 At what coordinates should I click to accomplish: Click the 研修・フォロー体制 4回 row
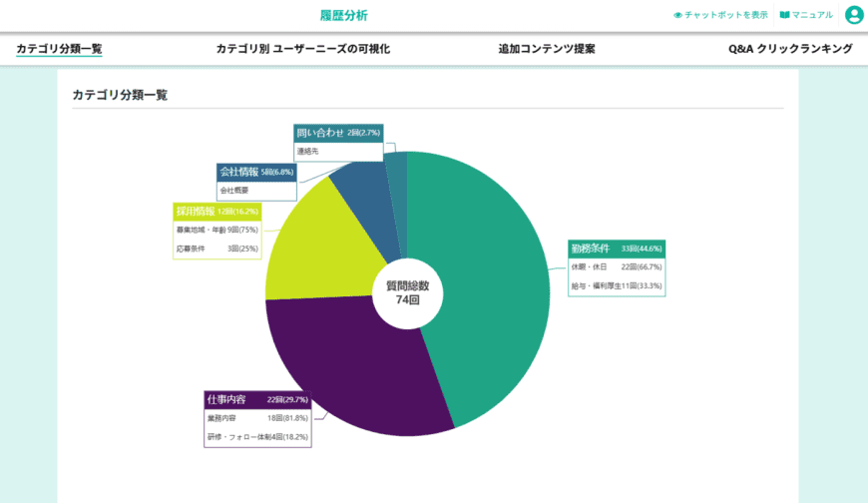pos(257,437)
